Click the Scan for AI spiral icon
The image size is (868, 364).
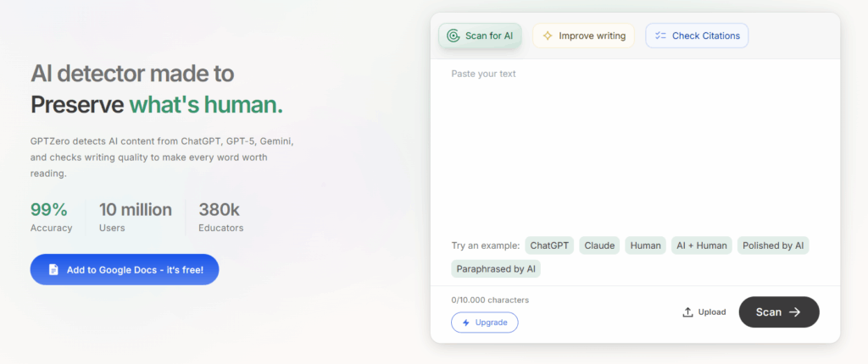[453, 36]
